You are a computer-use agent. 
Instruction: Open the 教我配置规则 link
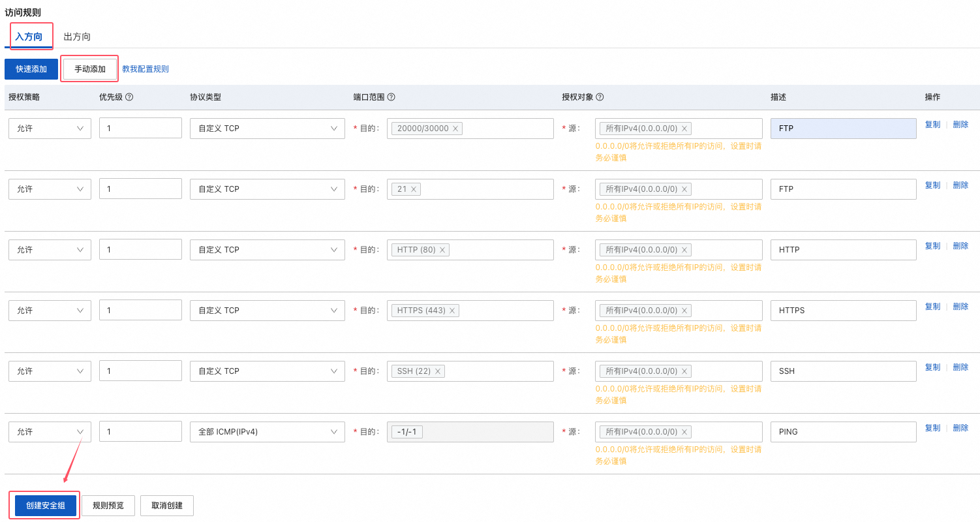coord(145,69)
